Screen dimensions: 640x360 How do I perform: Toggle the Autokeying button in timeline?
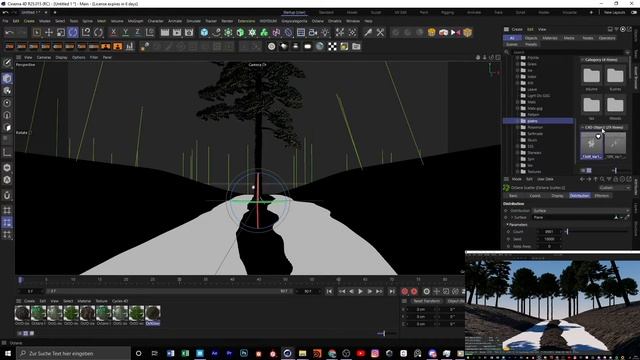[x=414, y=291]
